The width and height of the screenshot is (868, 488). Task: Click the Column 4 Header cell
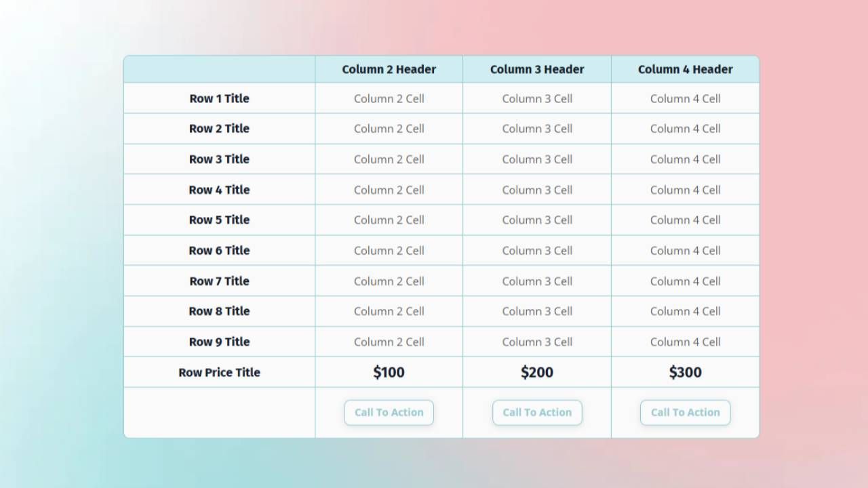tap(685, 69)
